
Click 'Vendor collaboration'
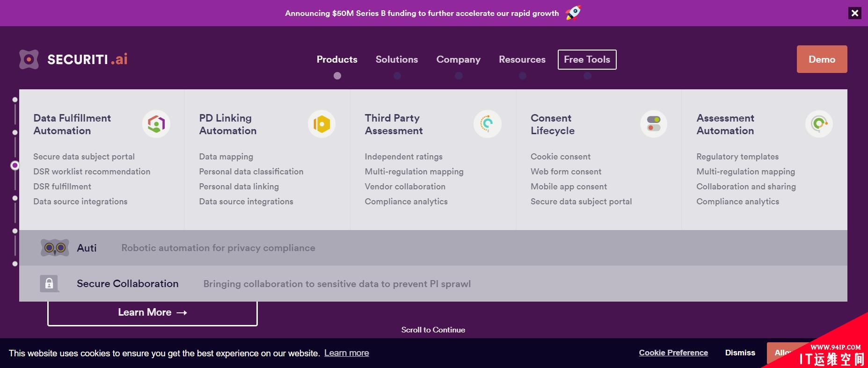(405, 187)
